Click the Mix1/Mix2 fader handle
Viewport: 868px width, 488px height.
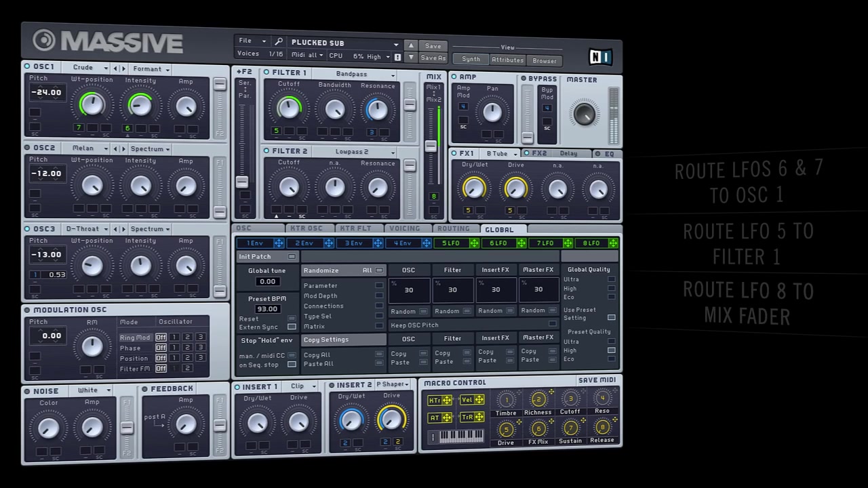[x=431, y=146]
